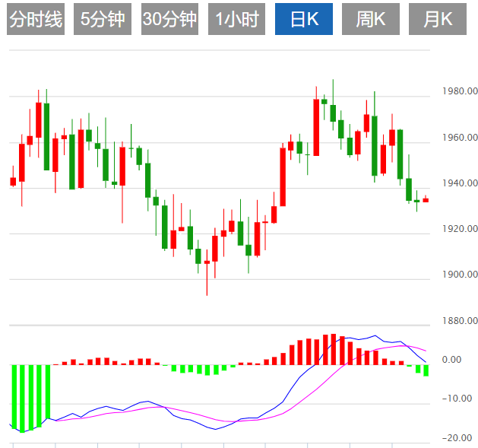Click the 1920.00 price axis label
This screenshot has height=448, width=478.
pos(460,229)
